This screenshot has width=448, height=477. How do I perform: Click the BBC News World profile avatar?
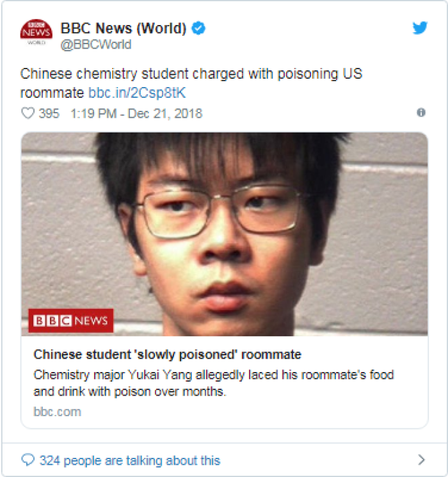point(36,33)
